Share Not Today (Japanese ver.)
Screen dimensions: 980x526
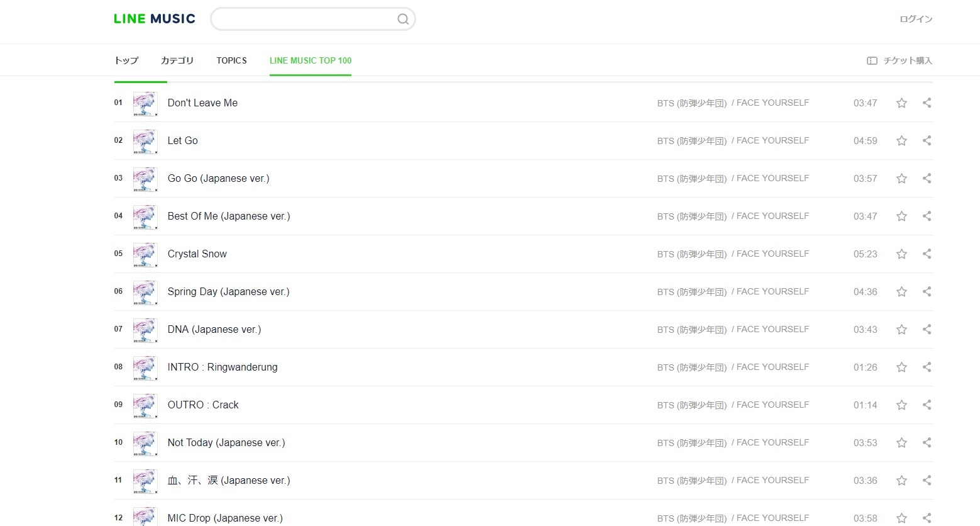(927, 443)
